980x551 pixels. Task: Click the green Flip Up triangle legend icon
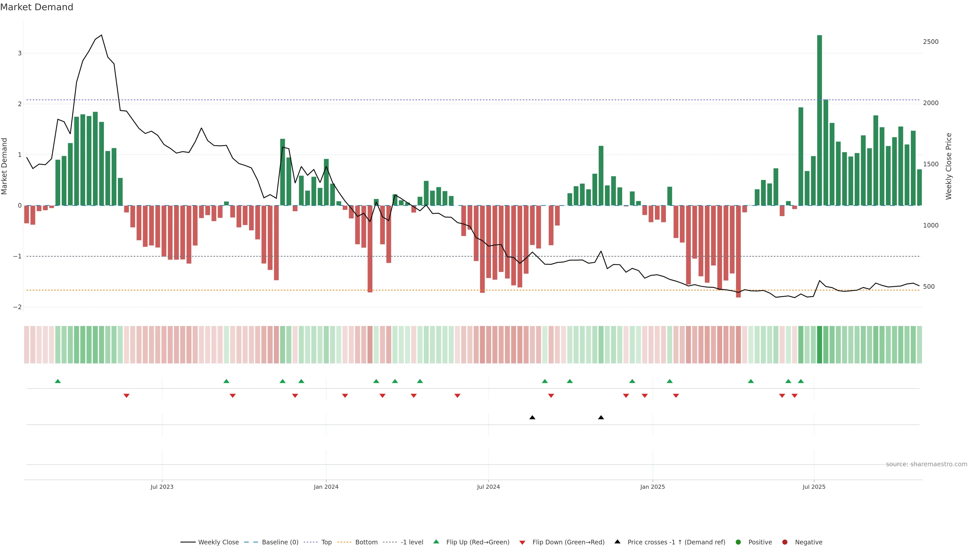pyautogui.click(x=436, y=542)
